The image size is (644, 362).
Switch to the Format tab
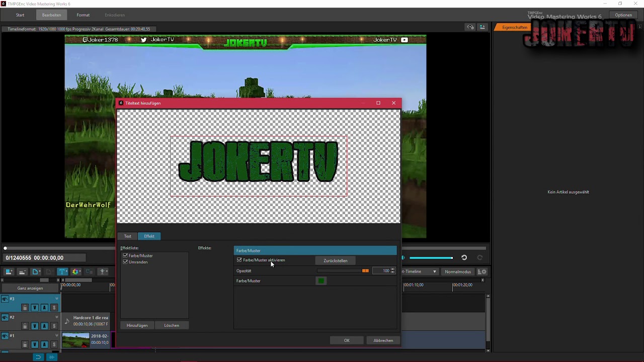click(x=83, y=15)
